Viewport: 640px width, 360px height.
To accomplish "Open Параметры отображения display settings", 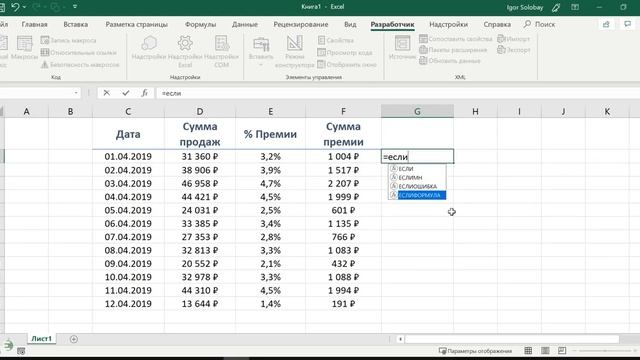I will tap(475, 351).
